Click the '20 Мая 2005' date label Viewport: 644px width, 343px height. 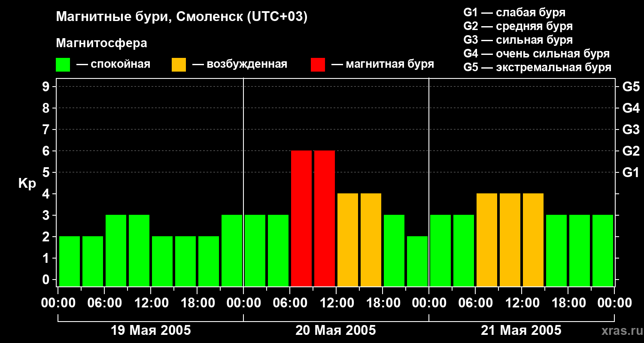click(336, 331)
